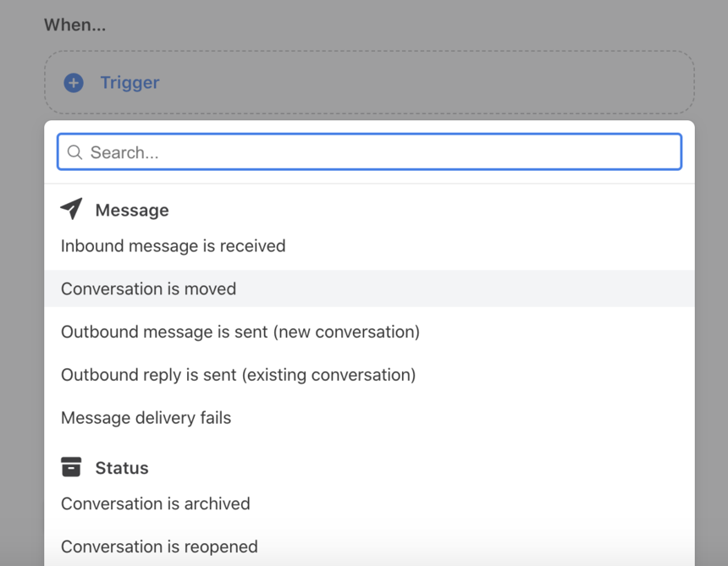The image size is (728, 566).
Task: Focus the Search input field
Action: (x=370, y=151)
